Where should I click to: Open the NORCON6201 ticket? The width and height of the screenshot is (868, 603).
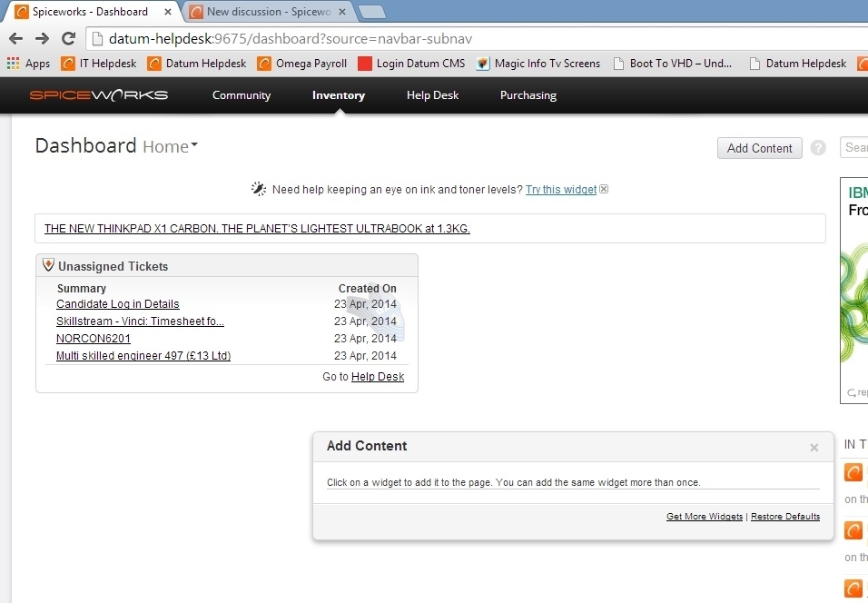click(x=93, y=338)
